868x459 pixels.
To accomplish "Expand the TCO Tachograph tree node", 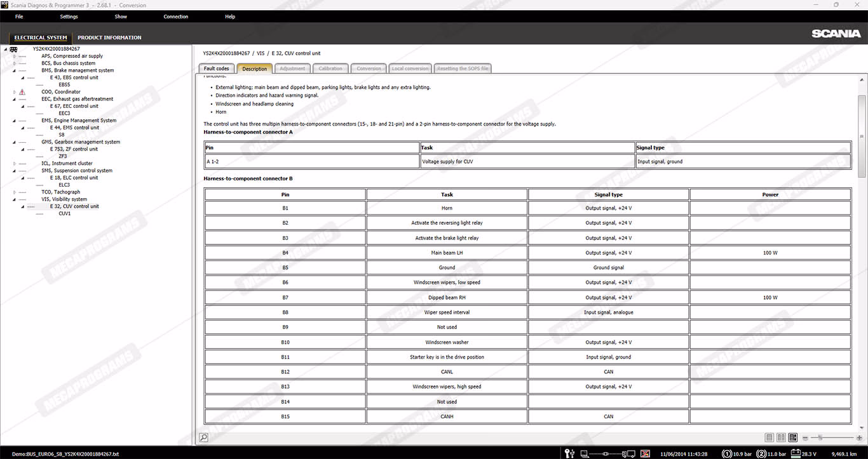I will coord(15,192).
